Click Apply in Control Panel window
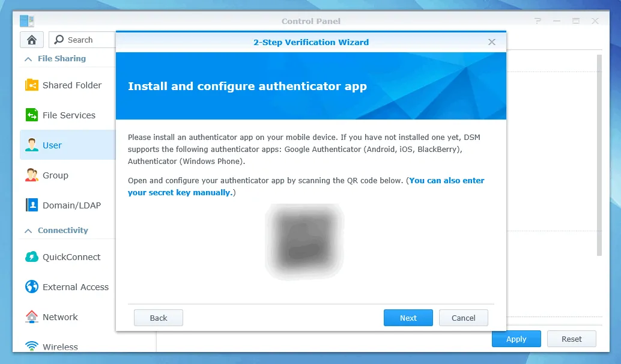Screen dimensions: 621x364 pyautogui.click(x=516, y=339)
